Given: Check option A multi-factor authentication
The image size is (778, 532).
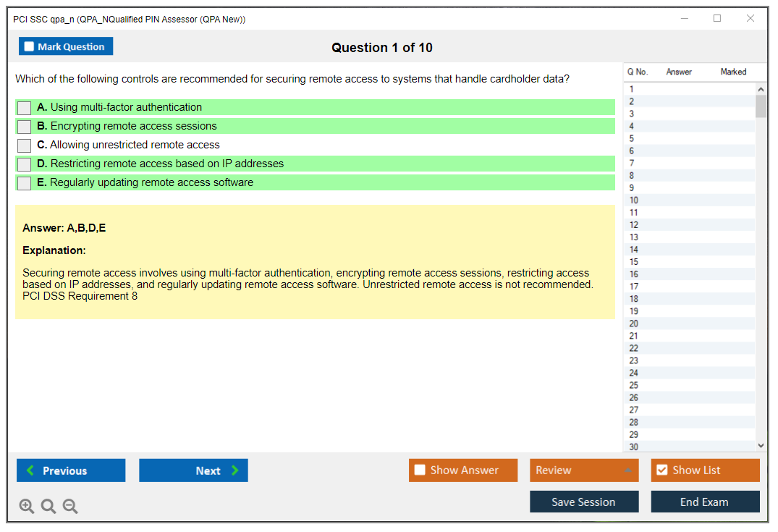Looking at the screenshot, I should (x=25, y=108).
